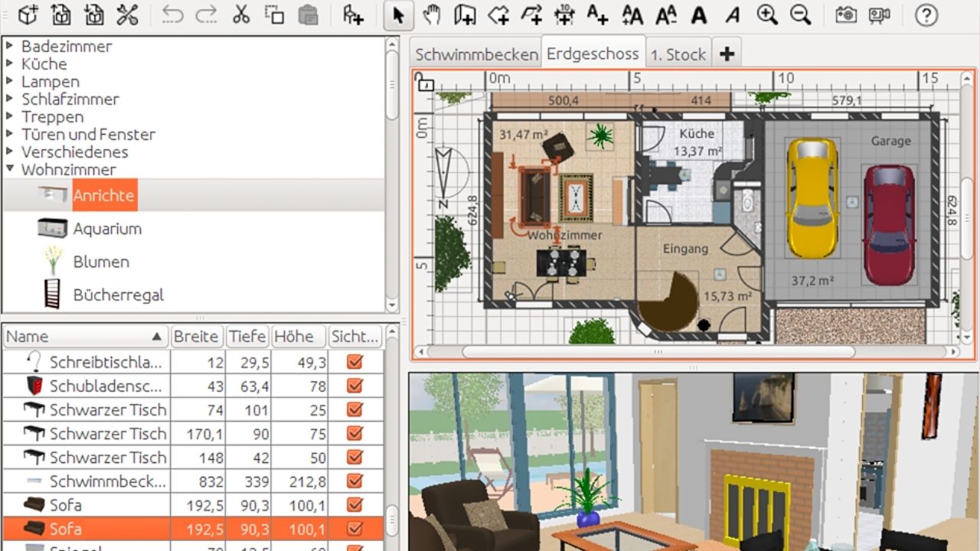
Task: Add a new level with the plus button
Action: click(726, 53)
